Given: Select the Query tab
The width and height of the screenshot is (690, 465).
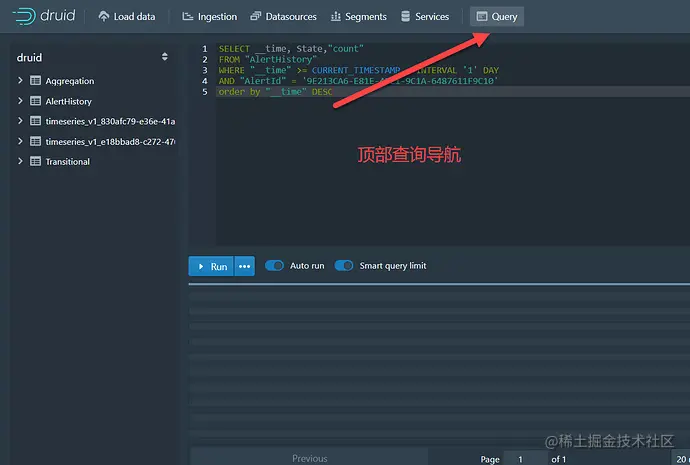Looking at the screenshot, I should tap(497, 17).
